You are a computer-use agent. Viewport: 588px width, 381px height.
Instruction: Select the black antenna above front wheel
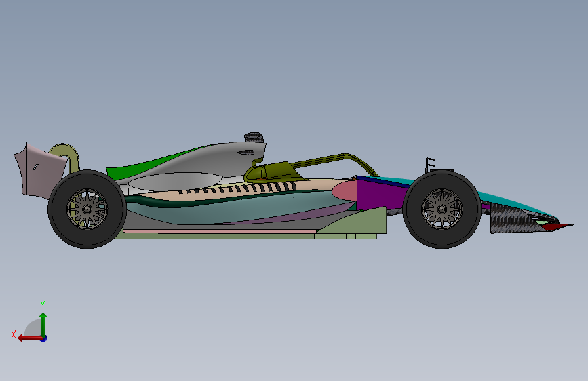click(x=430, y=165)
